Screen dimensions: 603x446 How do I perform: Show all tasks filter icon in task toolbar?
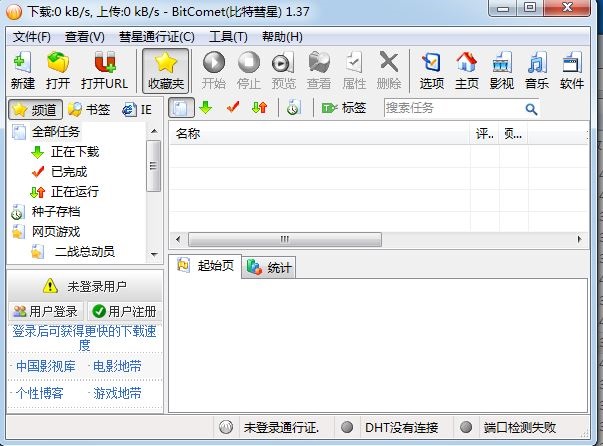181,108
